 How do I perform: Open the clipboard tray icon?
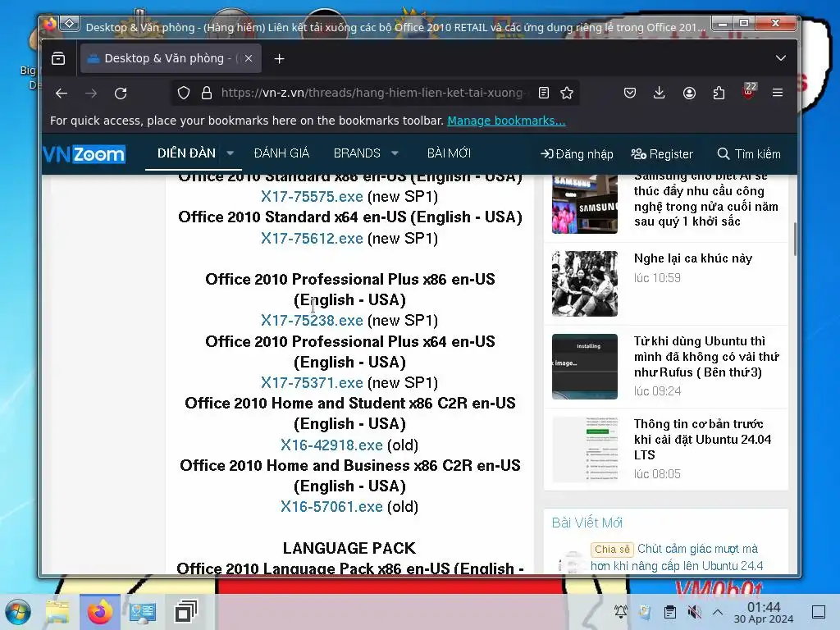[669, 612]
